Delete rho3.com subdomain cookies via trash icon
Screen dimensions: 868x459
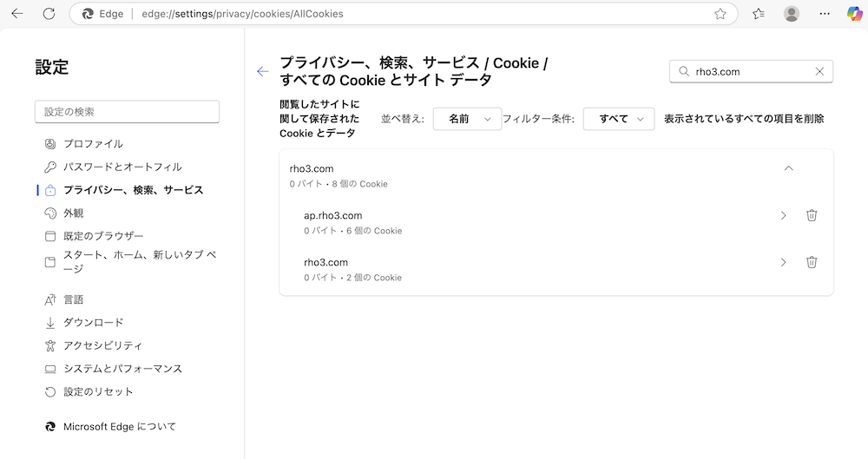812,262
